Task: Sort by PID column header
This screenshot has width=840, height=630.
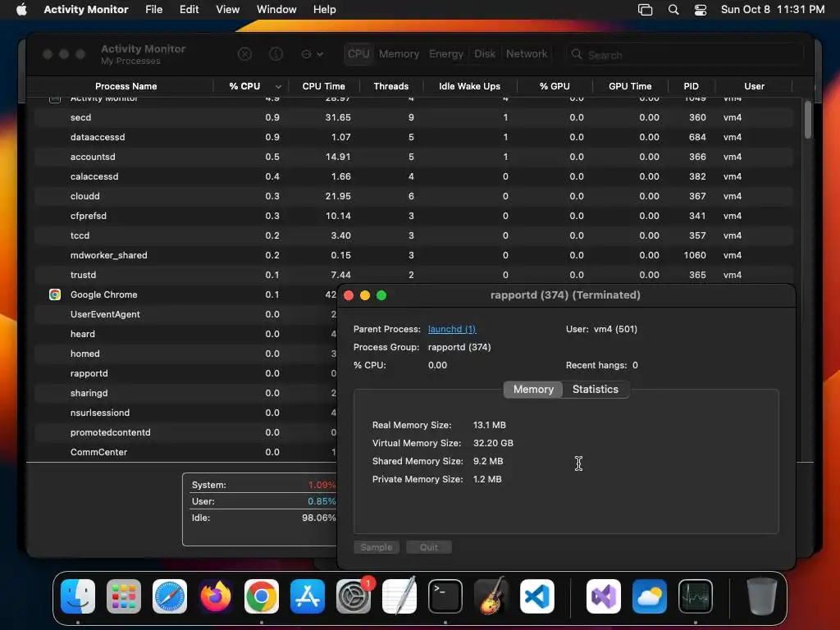Action: [x=691, y=86]
